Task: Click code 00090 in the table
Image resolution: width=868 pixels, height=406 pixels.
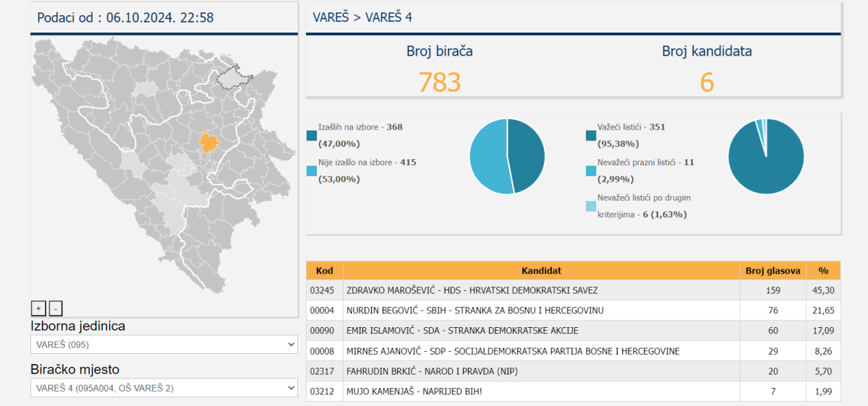Action: (x=321, y=331)
